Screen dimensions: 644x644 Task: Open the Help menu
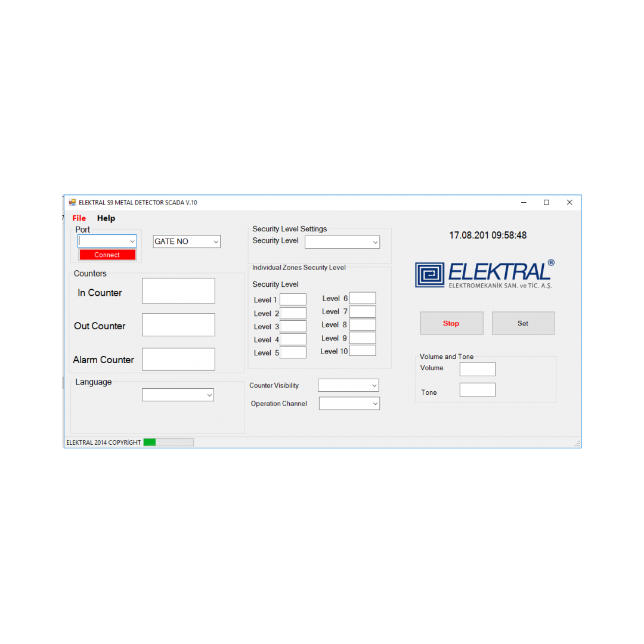(x=106, y=218)
